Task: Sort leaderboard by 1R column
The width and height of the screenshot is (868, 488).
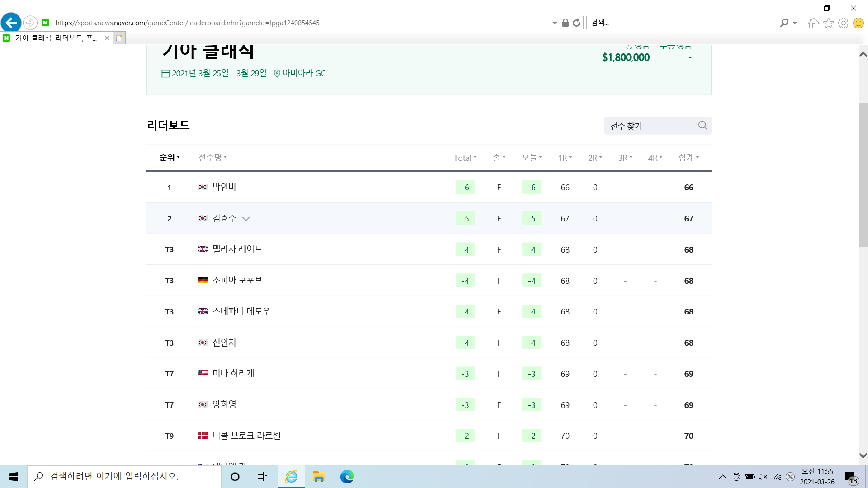Action: (x=565, y=158)
